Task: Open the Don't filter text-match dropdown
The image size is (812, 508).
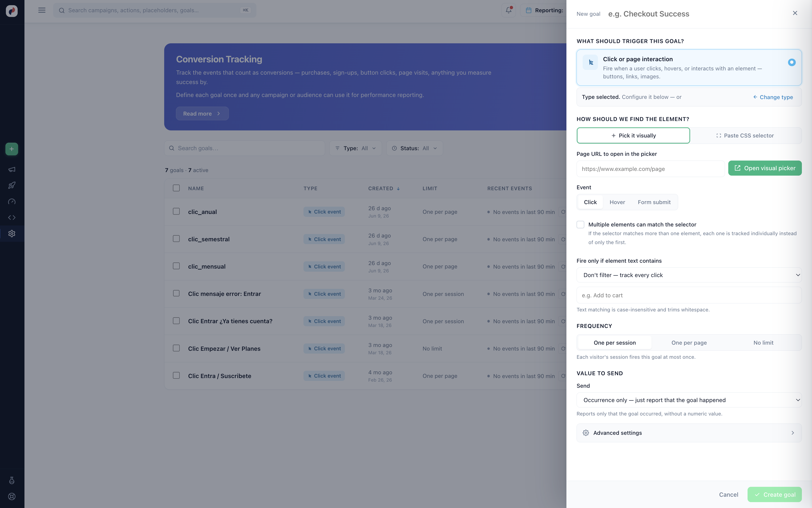Action: coord(689,275)
